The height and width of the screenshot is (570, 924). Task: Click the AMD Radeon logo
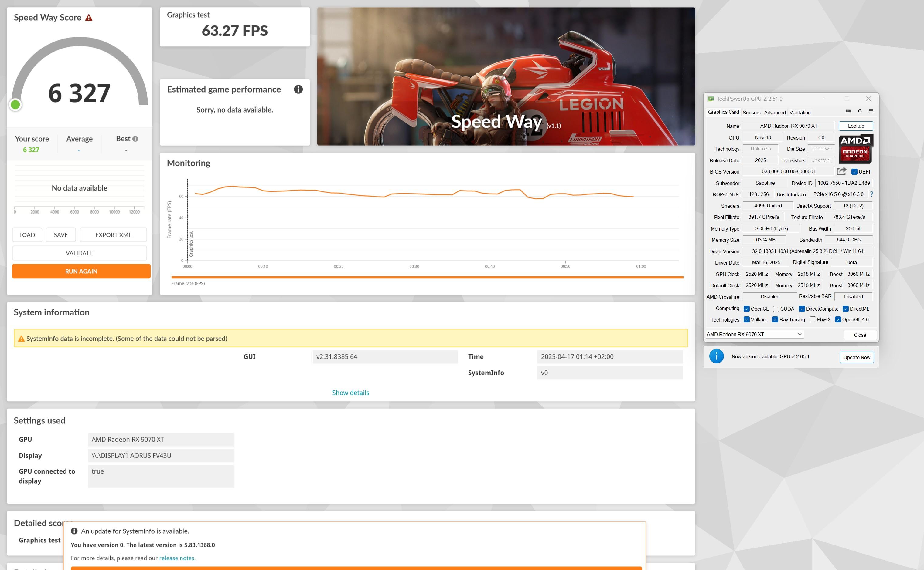point(855,149)
